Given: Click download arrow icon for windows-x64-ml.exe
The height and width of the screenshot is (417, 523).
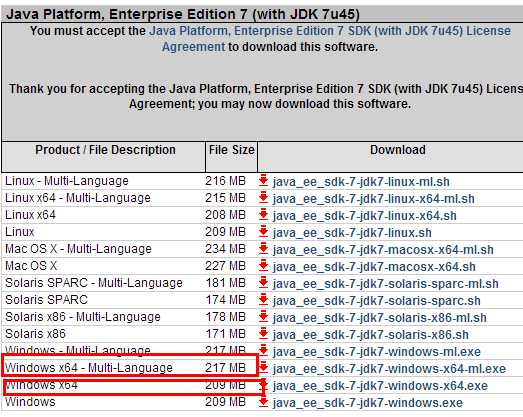Looking at the screenshot, I should click(x=264, y=367).
